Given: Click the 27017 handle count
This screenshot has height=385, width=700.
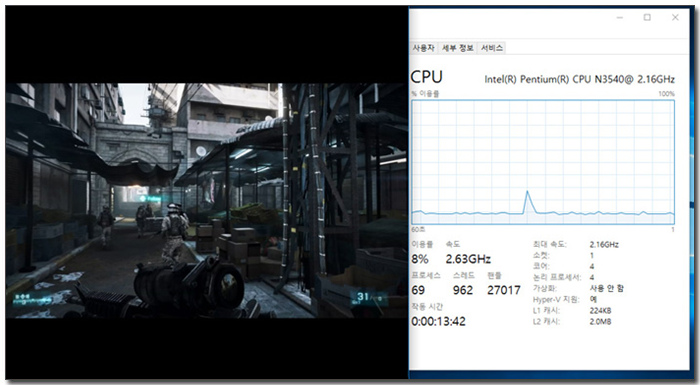Looking at the screenshot, I should pyautogui.click(x=504, y=290).
